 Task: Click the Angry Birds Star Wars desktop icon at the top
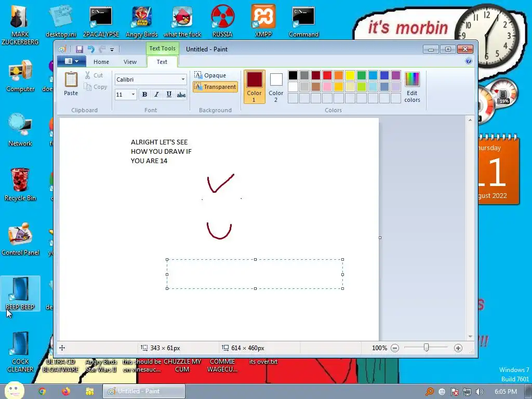pyautogui.click(x=141, y=21)
